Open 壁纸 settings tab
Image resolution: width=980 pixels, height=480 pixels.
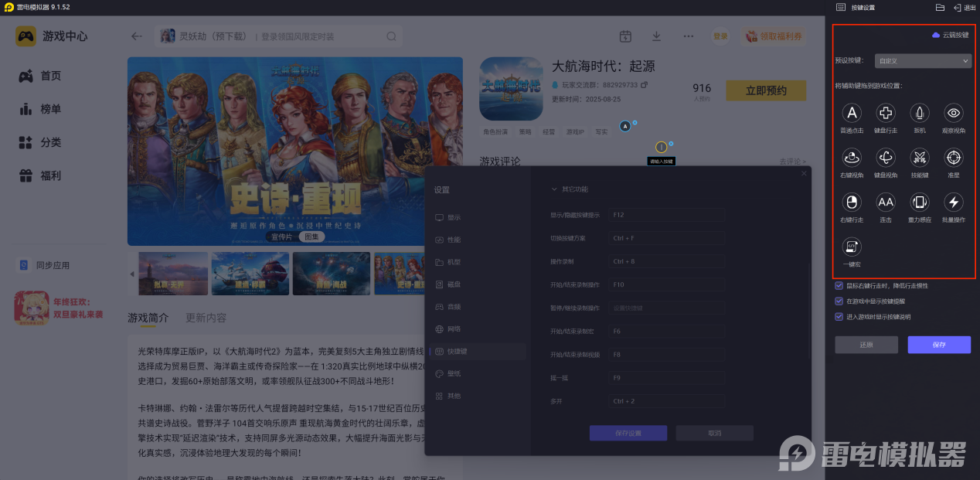[x=448, y=373]
